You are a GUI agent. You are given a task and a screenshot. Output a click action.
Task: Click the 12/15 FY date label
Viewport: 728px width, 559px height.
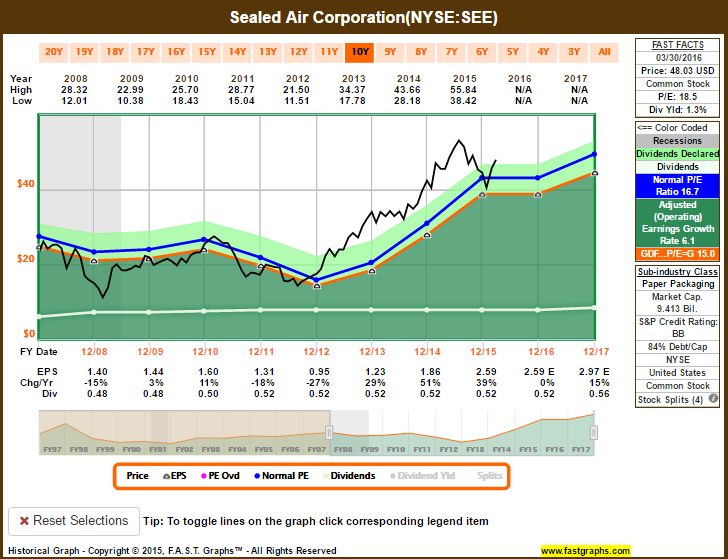(483, 352)
